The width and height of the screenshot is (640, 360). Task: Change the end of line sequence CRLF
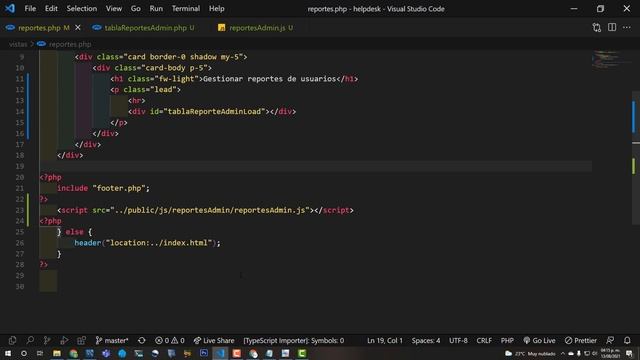(484, 340)
